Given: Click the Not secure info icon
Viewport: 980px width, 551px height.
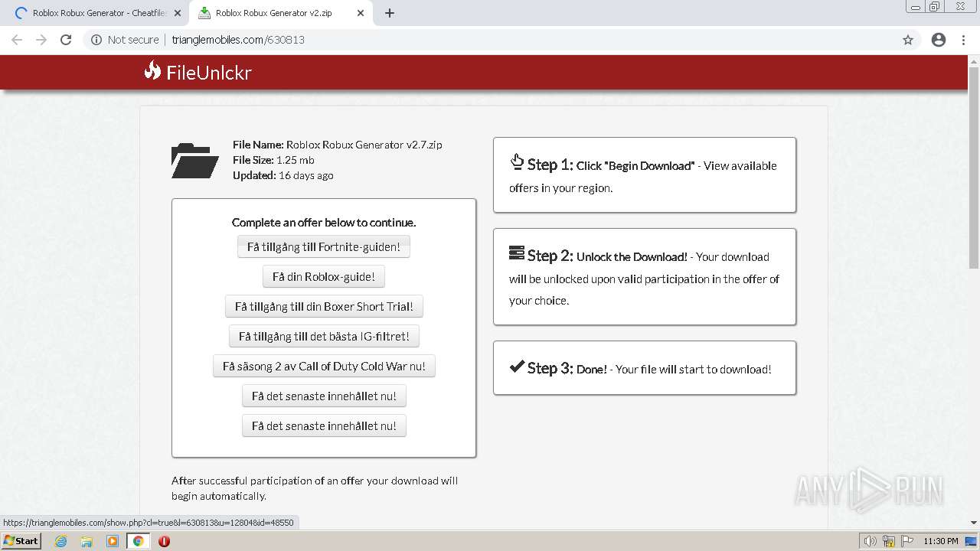Looking at the screenshot, I should point(96,40).
